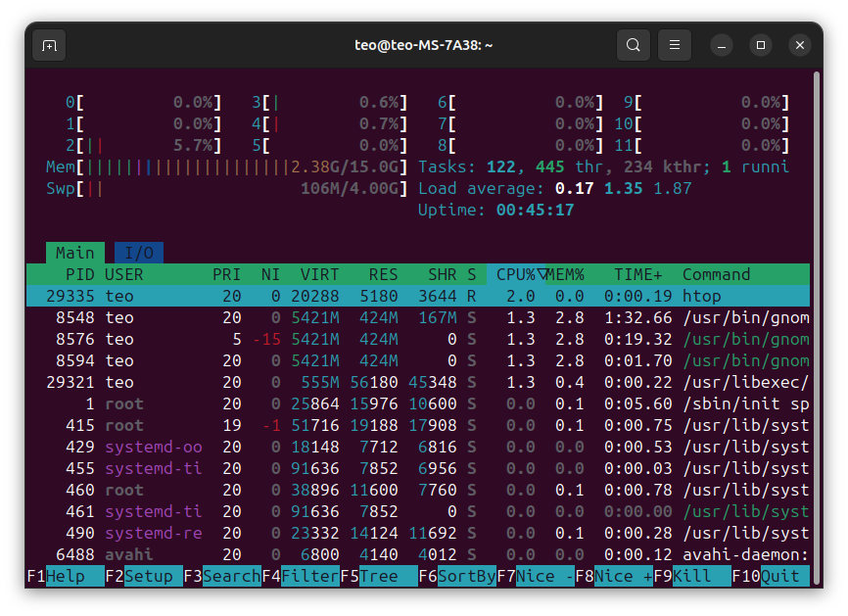848x616 pixels.
Task: Click F9 Kill in the bottom bar
Action: (x=692, y=576)
